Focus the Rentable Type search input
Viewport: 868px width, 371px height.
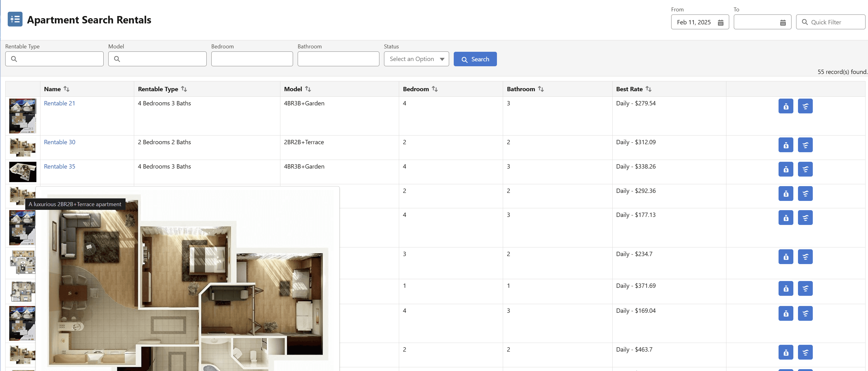54,59
